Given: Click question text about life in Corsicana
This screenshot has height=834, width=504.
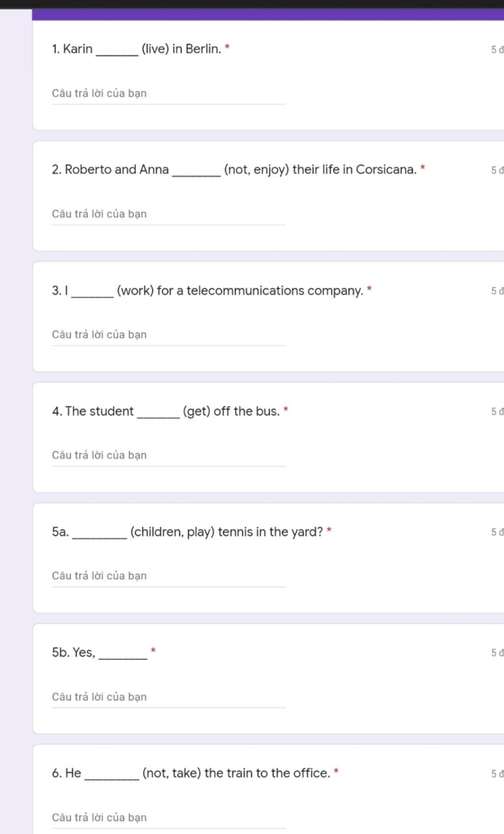Looking at the screenshot, I should [x=234, y=170].
